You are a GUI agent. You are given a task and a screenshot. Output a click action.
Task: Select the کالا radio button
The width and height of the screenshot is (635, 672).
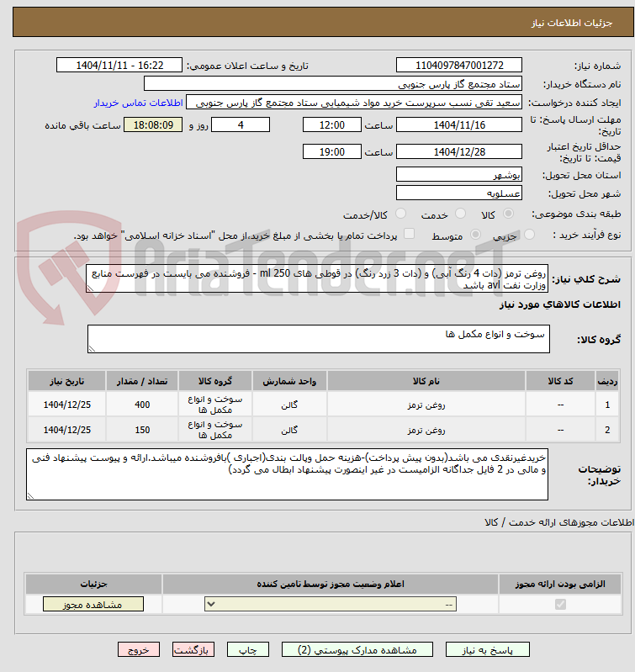[508, 214]
